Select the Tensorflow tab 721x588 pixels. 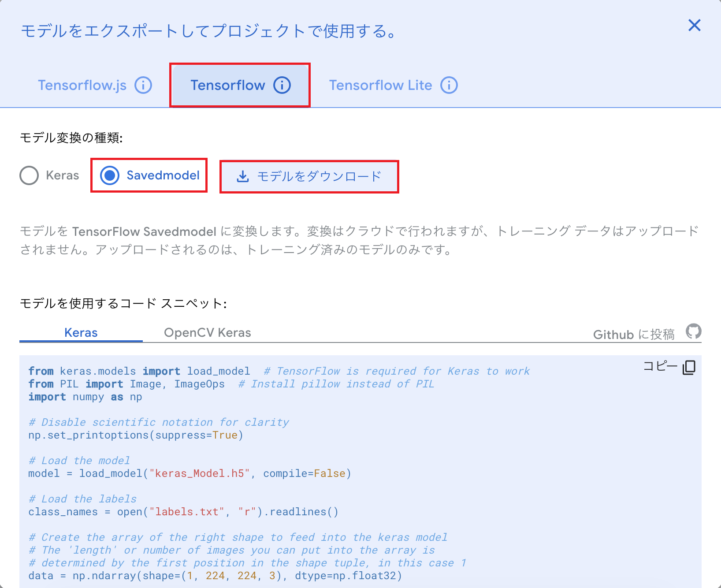(227, 85)
